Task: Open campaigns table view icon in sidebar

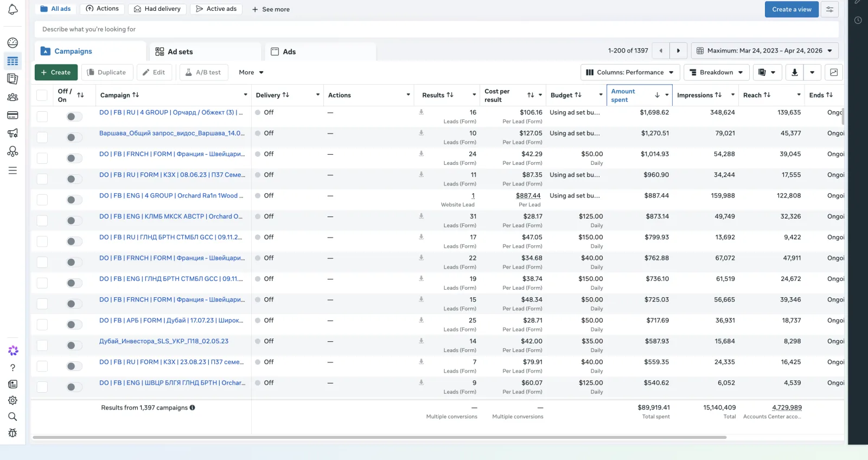Action: (x=12, y=61)
